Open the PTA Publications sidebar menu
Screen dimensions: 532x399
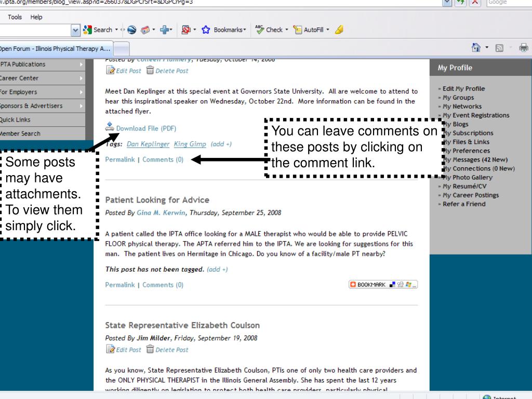(42, 64)
